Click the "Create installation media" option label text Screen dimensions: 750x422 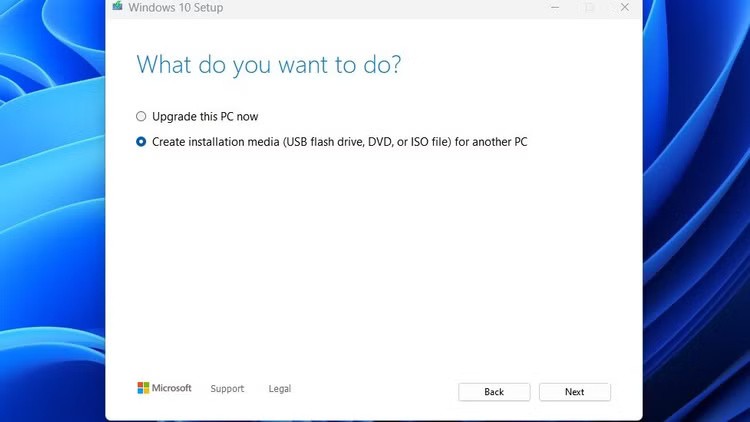coord(339,142)
